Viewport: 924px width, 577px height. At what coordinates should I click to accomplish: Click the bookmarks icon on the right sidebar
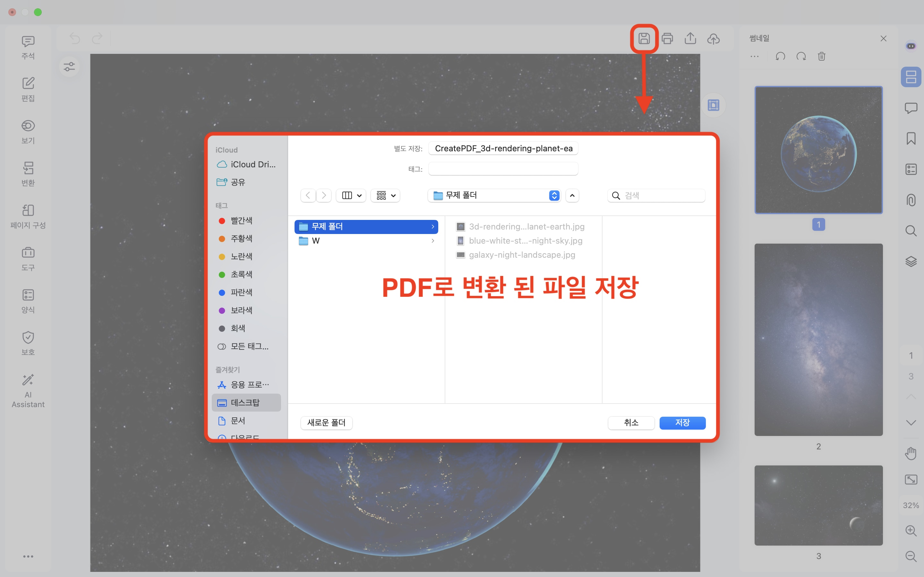(x=911, y=138)
